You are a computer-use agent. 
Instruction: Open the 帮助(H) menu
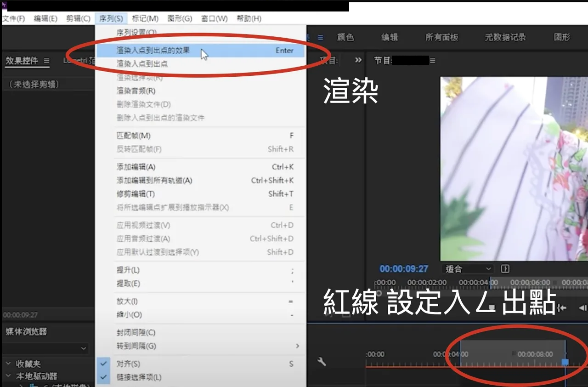(x=249, y=18)
